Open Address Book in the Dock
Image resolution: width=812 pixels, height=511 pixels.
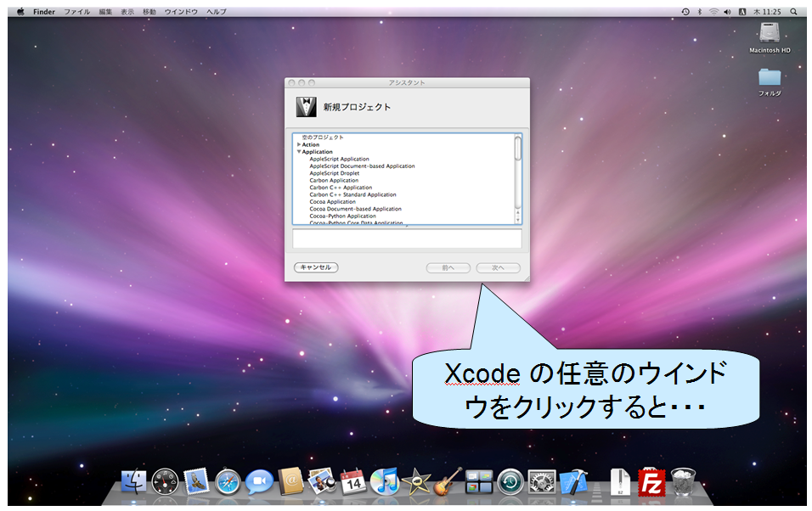click(290, 481)
